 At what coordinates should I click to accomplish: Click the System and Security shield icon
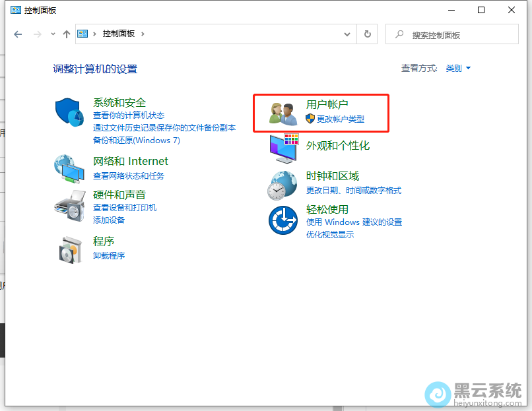point(69,114)
